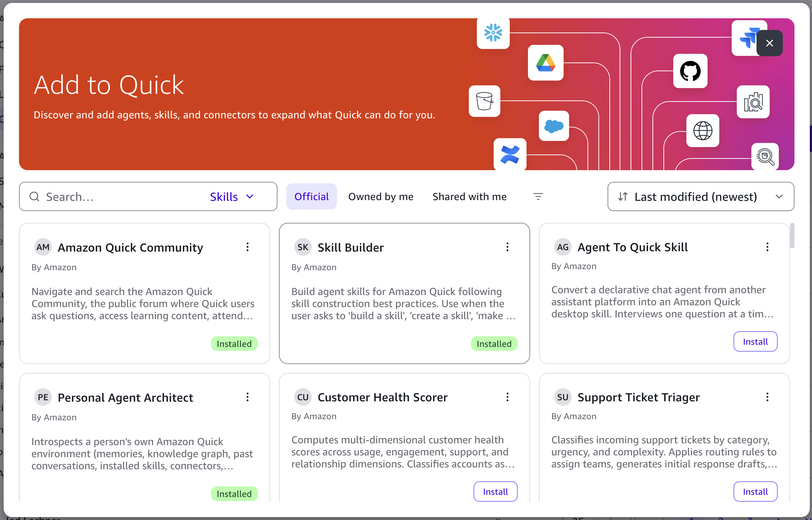Open the Last modified (newest) sort dropdown
The image size is (812, 520).
pyautogui.click(x=701, y=197)
